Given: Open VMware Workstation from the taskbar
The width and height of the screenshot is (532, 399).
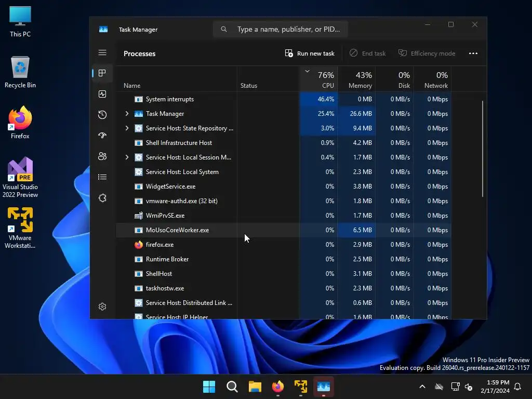Looking at the screenshot, I should pyautogui.click(x=301, y=387).
